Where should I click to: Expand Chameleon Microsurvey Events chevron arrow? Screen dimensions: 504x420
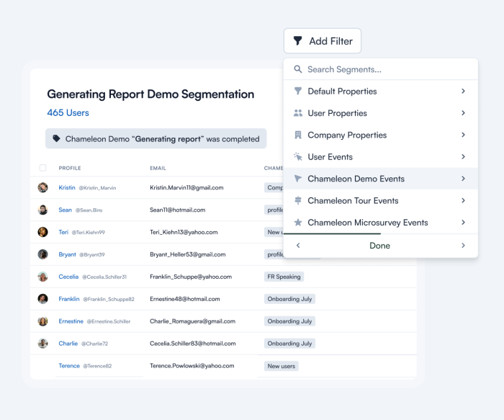point(463,222)
